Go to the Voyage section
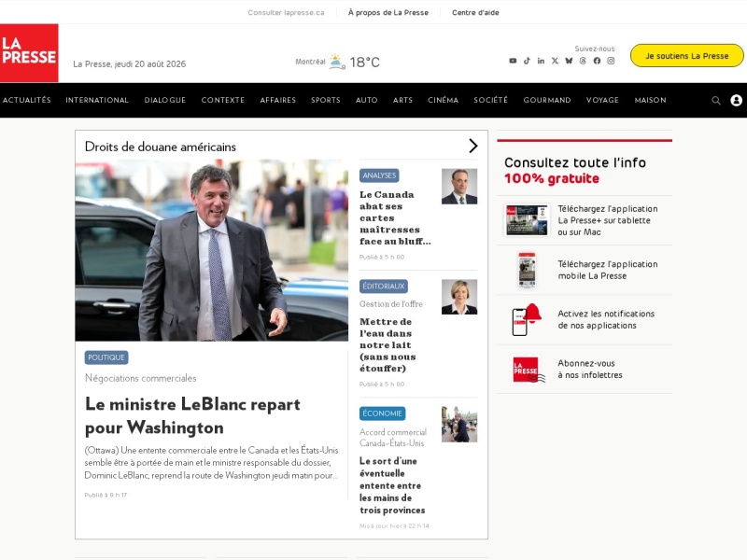747x560 pixels. 602,100
